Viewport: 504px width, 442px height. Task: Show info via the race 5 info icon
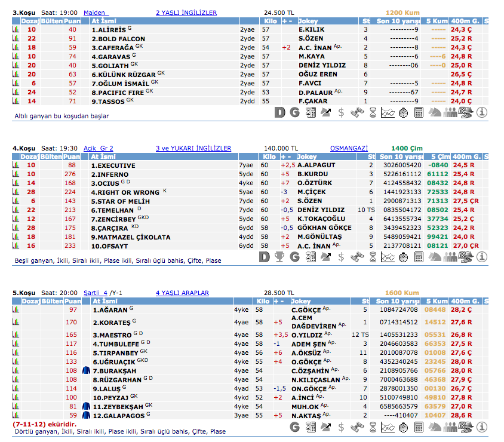click(x=481, y=426)
